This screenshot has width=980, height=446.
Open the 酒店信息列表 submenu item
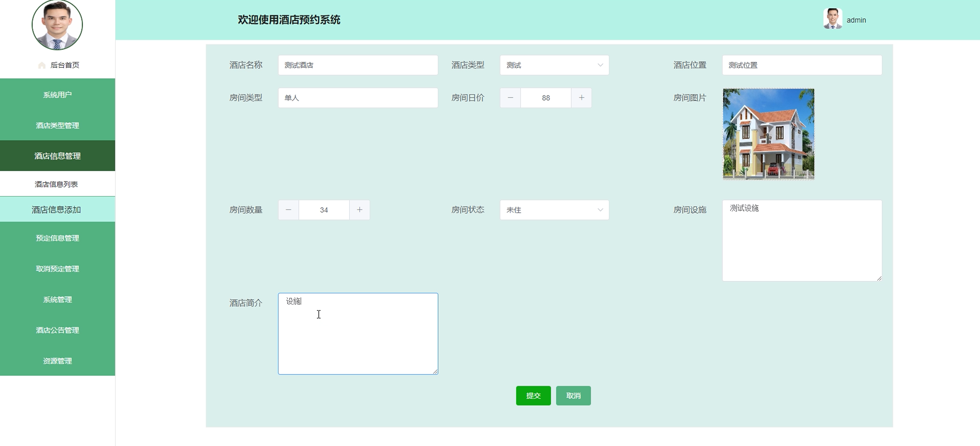56,184
